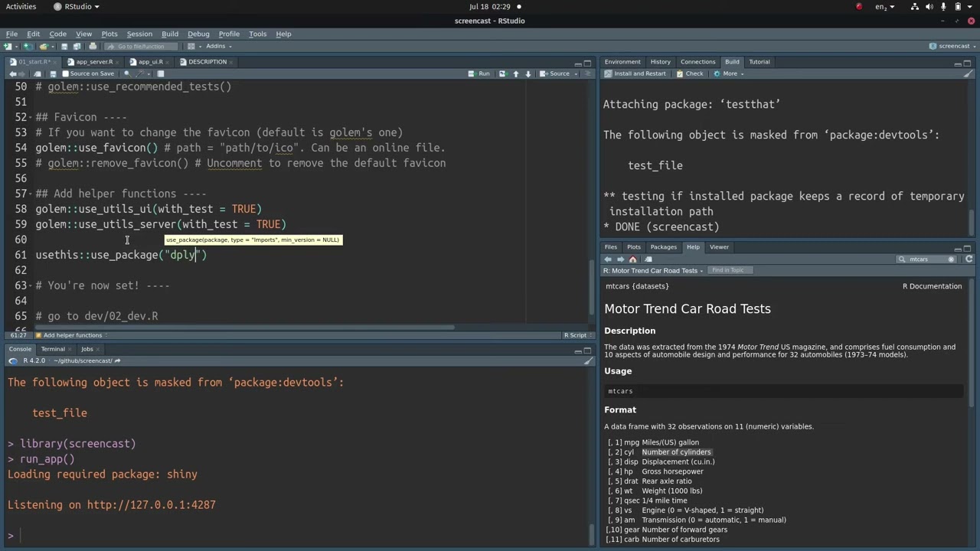The height and width of the screenshot is (551, 980).
Task: Switch to the app_server.R tab
Action: point(93,62)
